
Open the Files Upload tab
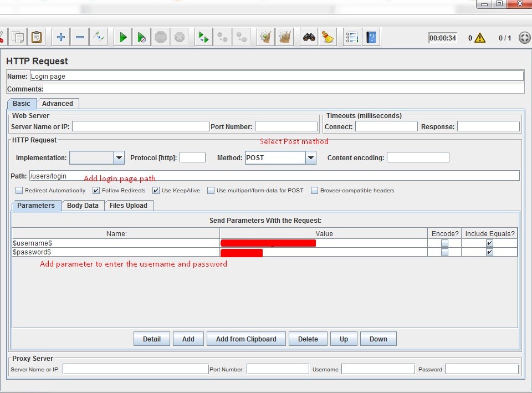pos(128,206)
